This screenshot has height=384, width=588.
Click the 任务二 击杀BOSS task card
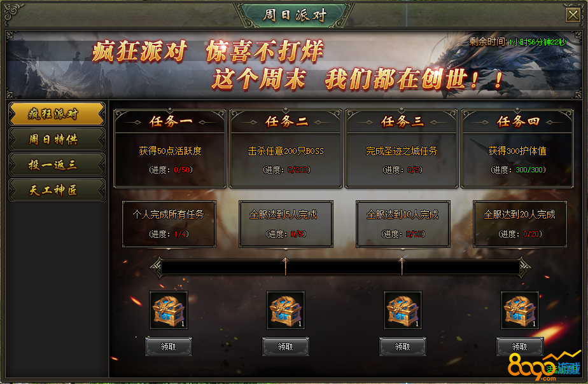(286, 148)
